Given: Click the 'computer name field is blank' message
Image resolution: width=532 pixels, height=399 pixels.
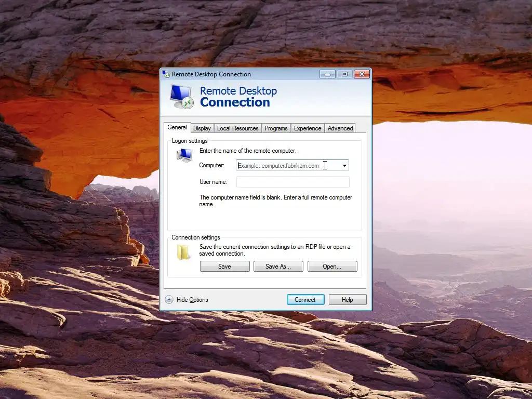Looking at the screenshot, I should pos(275,201).
